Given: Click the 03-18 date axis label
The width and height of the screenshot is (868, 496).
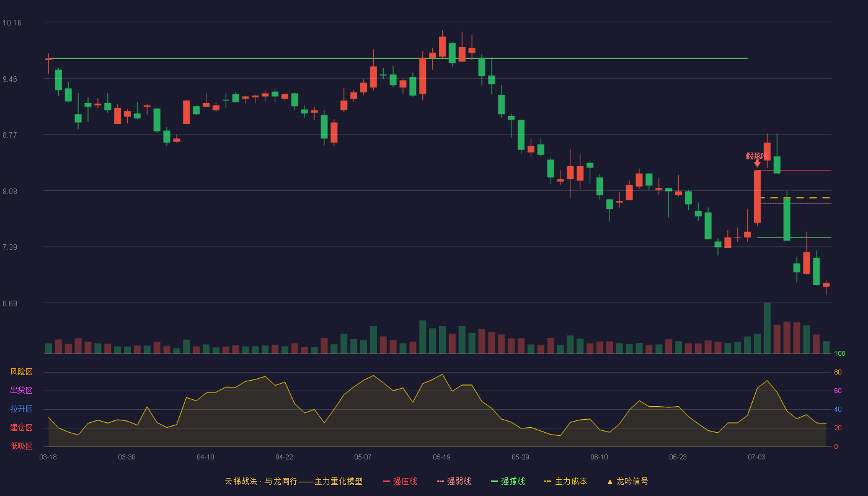Looking at the screenshot, I should 48,457.
